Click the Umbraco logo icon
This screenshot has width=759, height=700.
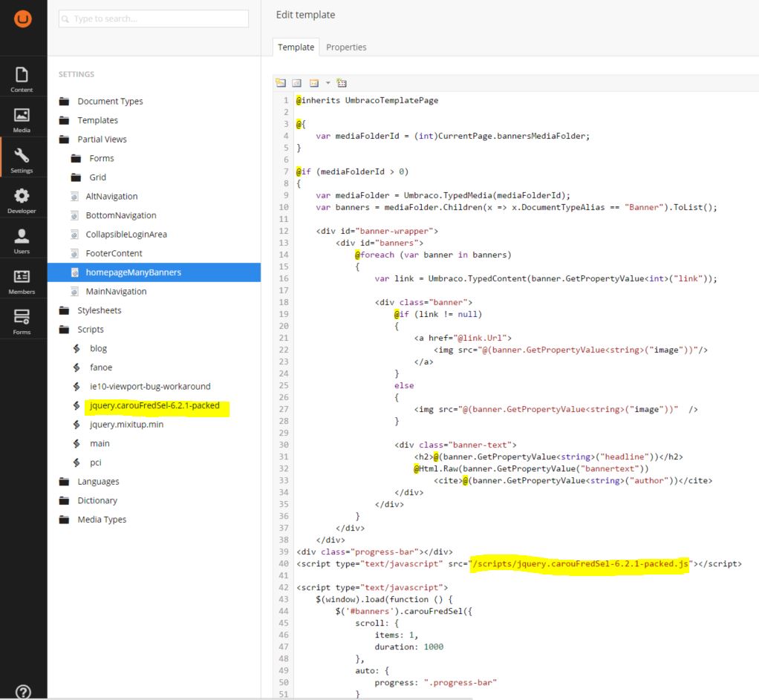(x=23, y=19)
